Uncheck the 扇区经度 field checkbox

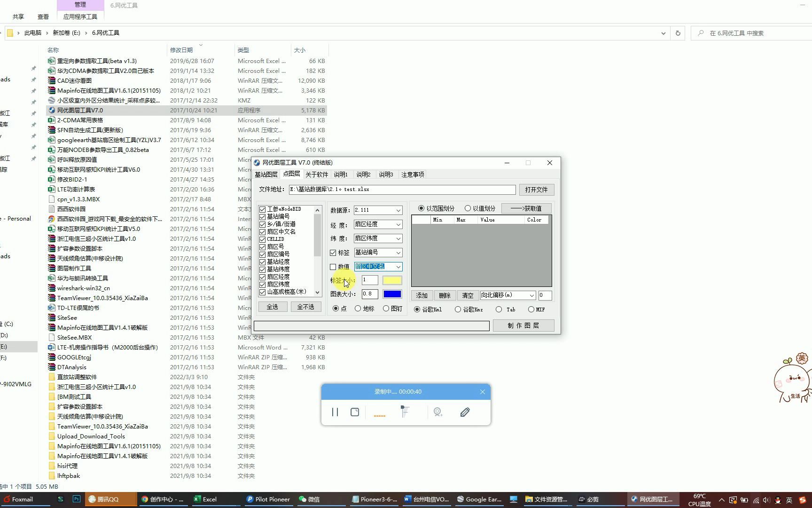click(263, 277)
